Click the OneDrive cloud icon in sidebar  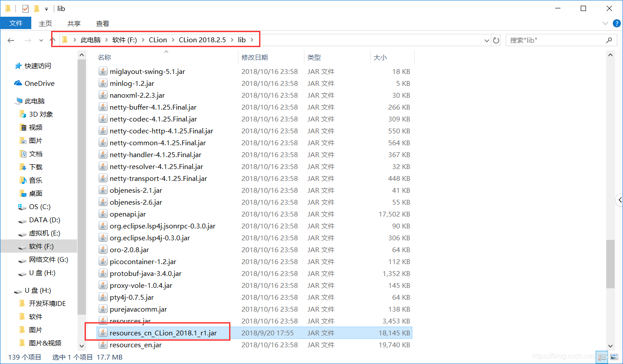[18, 83]
